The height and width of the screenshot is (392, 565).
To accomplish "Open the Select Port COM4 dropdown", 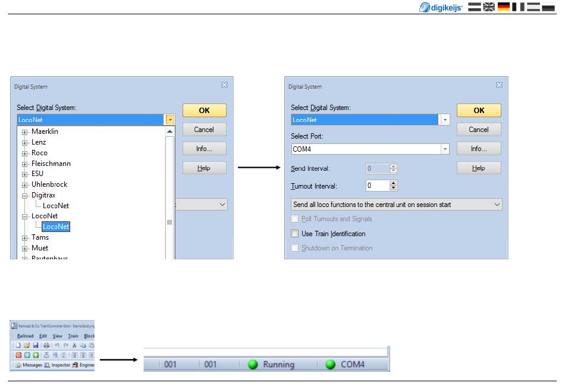I will [x=445, y=149].
